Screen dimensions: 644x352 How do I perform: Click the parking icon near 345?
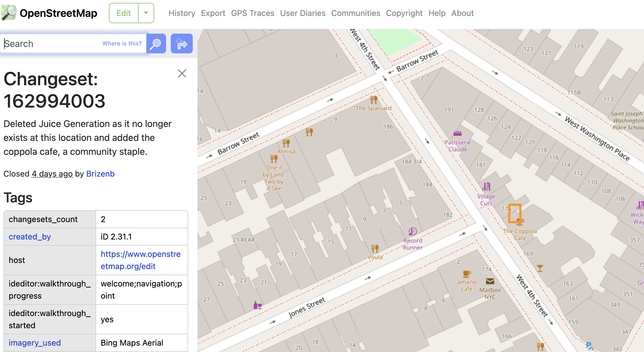click(x=589, y=346)
